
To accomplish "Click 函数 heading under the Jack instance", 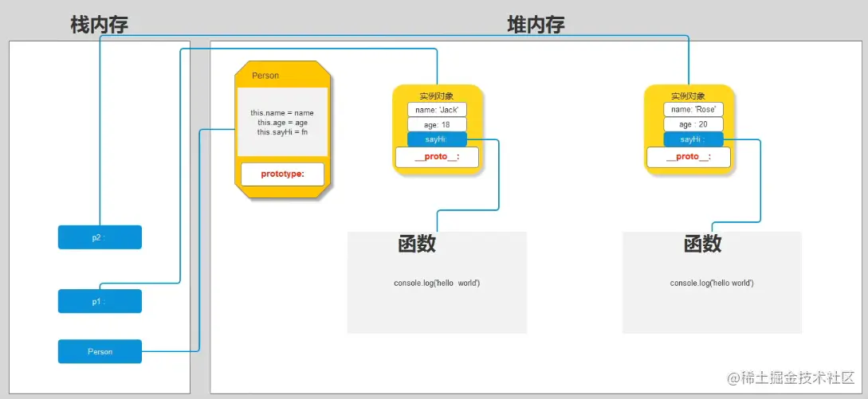I will [416, 244].
